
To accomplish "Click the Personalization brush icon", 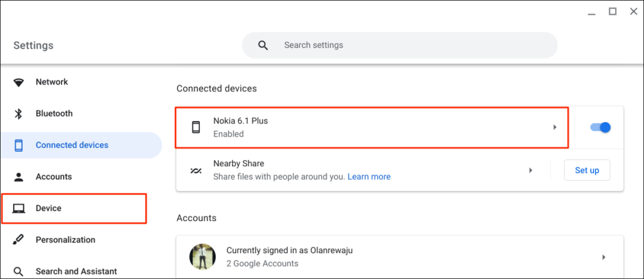I will point(19,240).
